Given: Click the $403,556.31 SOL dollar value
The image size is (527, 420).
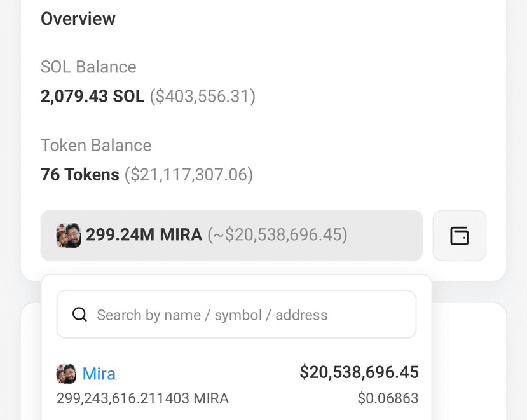Looking at the screenshot, I should tap(203, 97).
